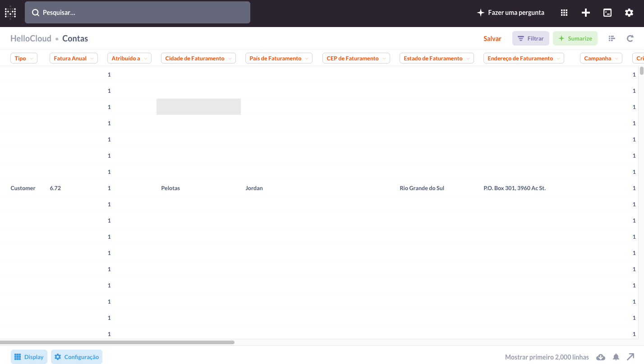The image size is (644, 364).
Task: Click the alert bell icon
Action: tap(616, 357)
